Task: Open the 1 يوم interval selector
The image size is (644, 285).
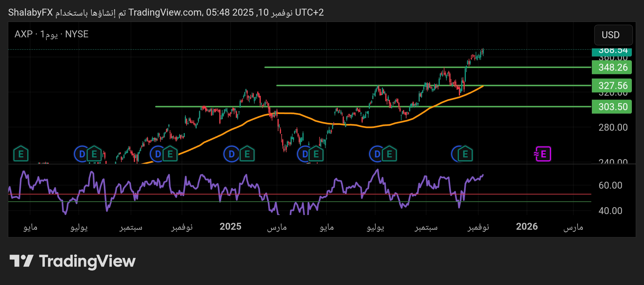Action: tap(49, 34)
